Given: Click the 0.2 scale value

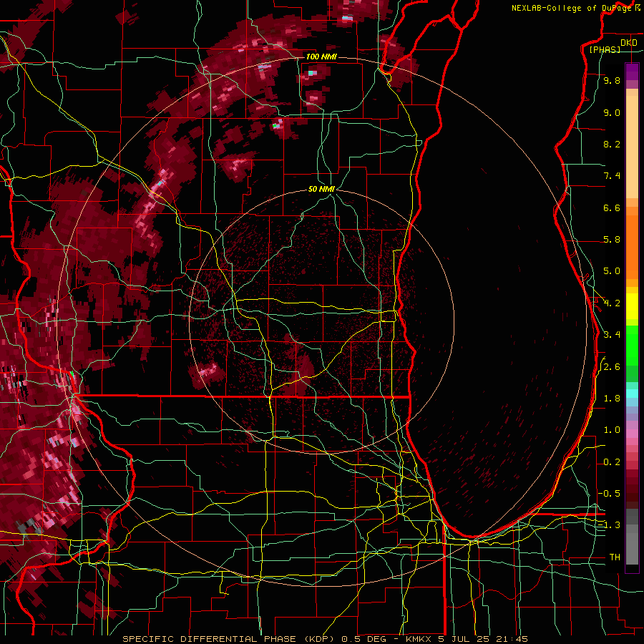Looking at the screenshot, I should [x=612, y=462].
